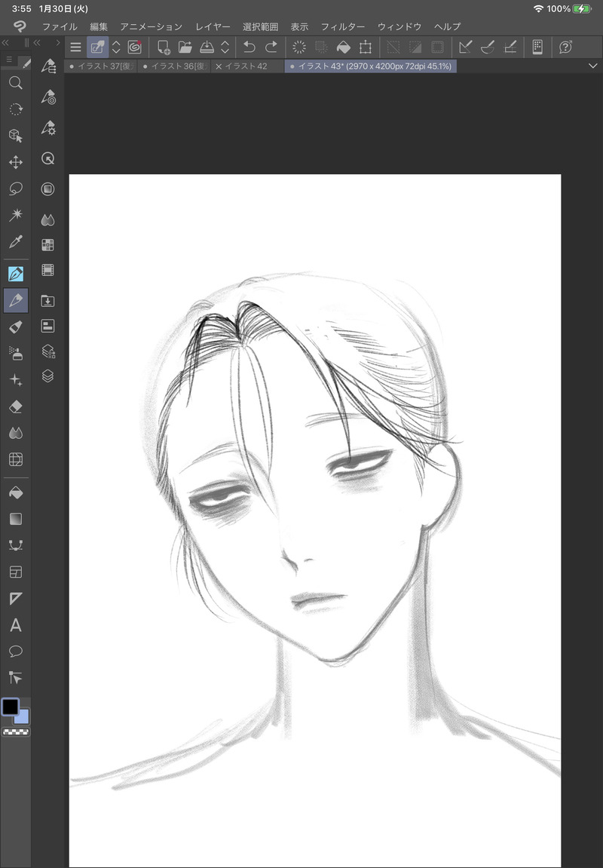
Task: Open the Sub Tool Detail gear palette
Action: 48,128
